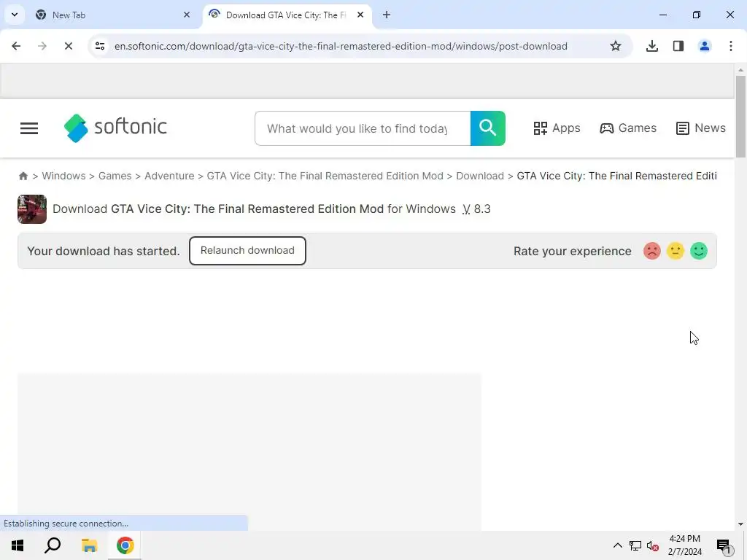Open Windows taskbar search
Viewport: 747px width, 560px height.
tap(53, 545)
